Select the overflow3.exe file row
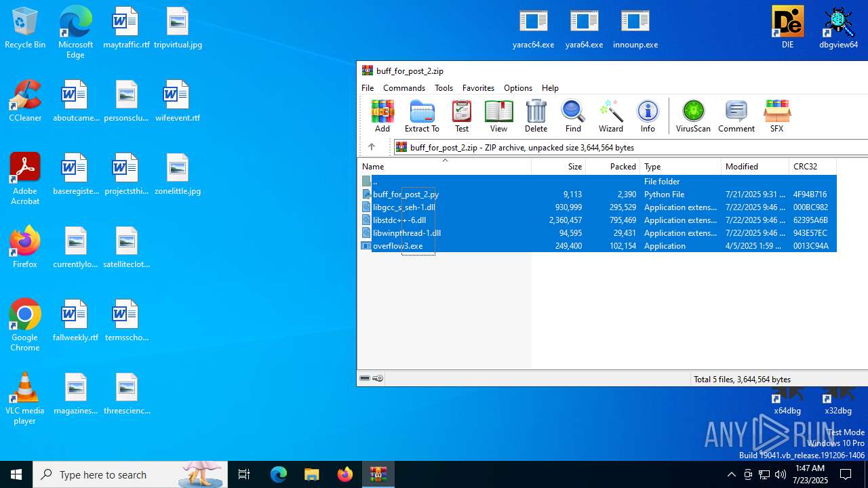The image size is (868, 488). click(x=597, y=246)
